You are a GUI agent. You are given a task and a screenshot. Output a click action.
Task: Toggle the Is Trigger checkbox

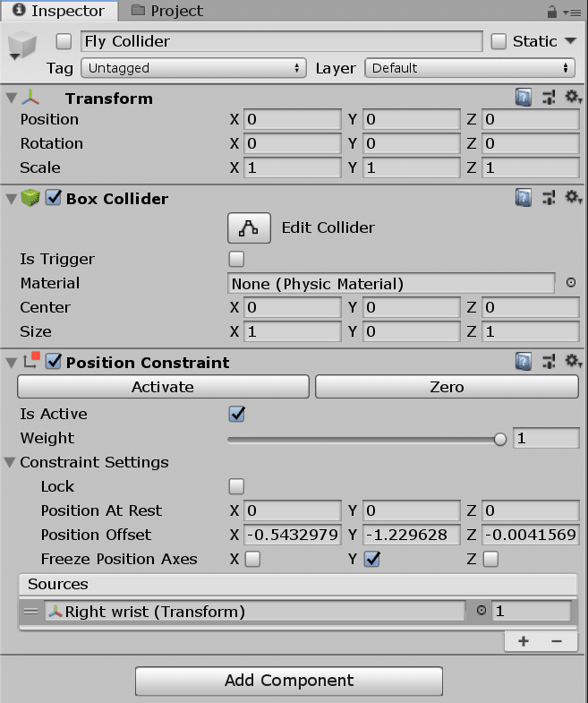point(236,259)
